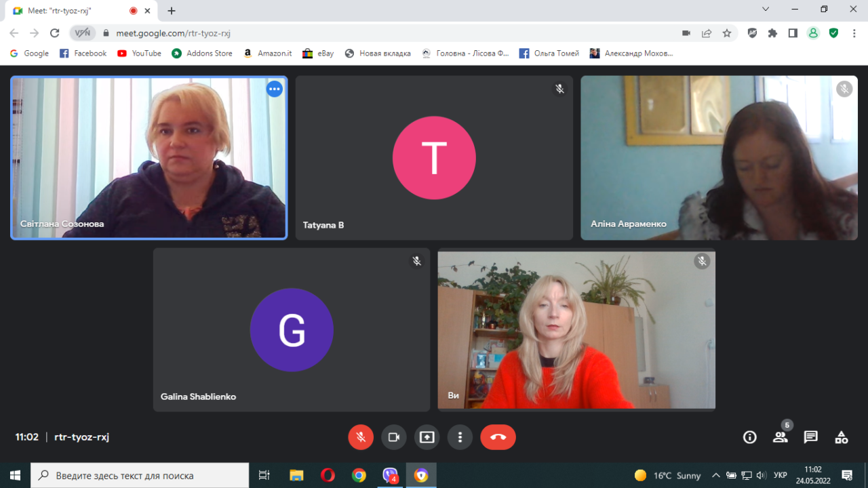
Task: Close the Meet browser tab
Action: (x=147, y=11)
